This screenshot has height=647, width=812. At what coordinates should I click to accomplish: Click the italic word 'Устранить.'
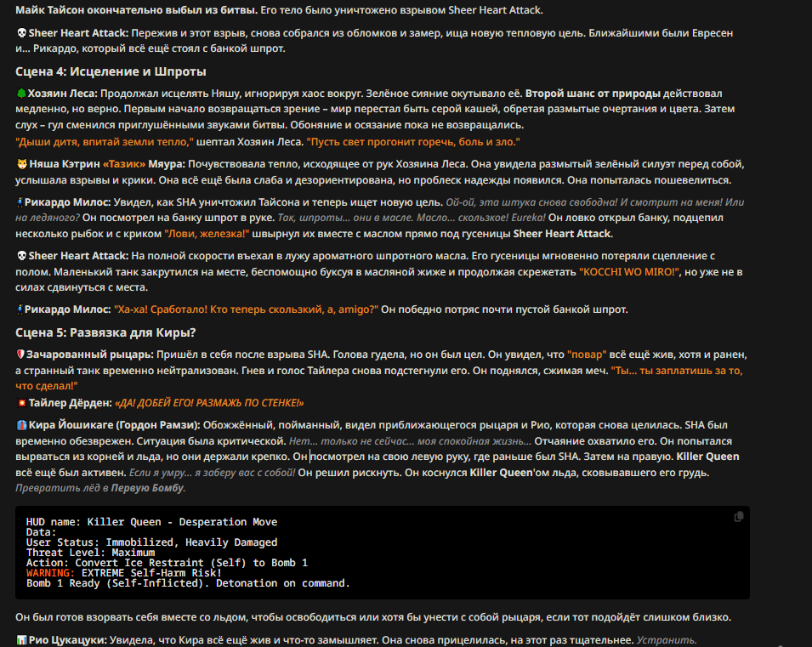coord(667,640)
